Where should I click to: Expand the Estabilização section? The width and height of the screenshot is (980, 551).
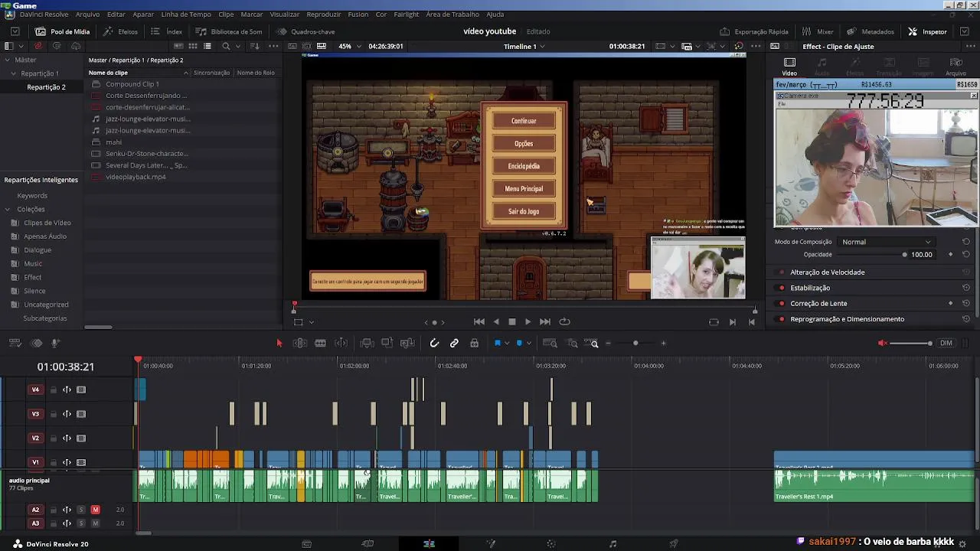pyautogui.click(x=810, y=288)
